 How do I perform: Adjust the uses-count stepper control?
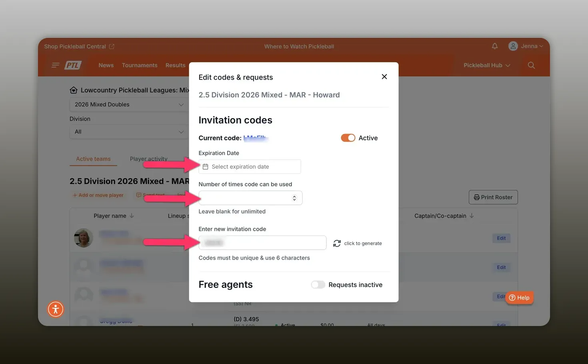[x=294, y=198]
